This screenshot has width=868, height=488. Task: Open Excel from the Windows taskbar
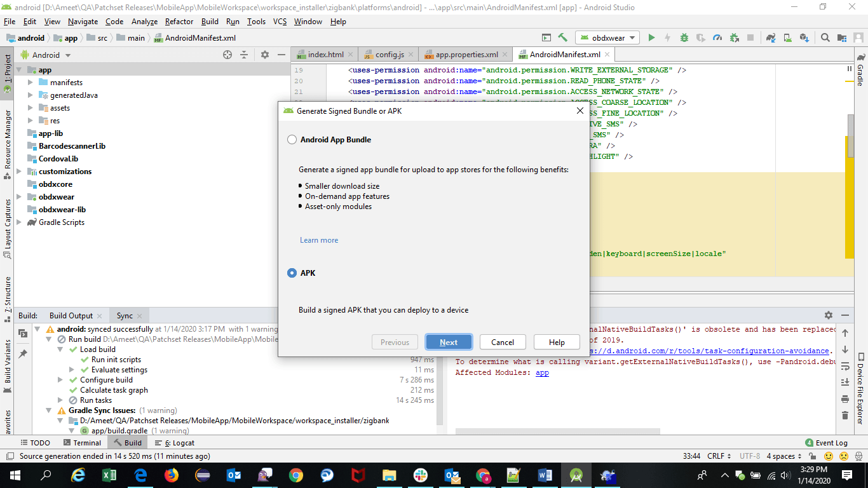109,475
